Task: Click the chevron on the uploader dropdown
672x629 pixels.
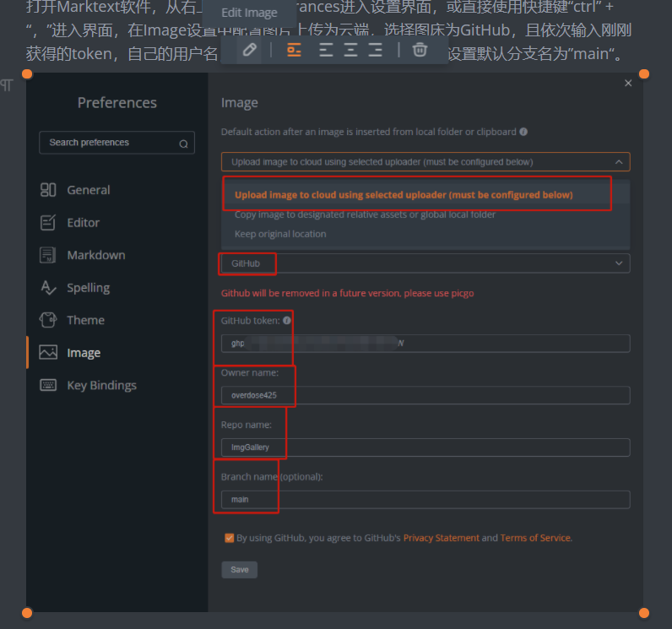Action: coord(619,263)
